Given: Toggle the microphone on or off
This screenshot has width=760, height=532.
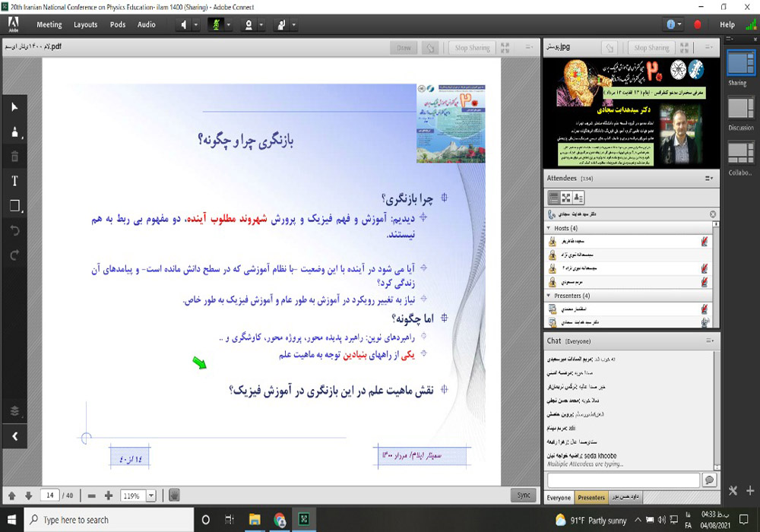Looking at the screenshot, I should pyautogui.click(x=215, y=24).
